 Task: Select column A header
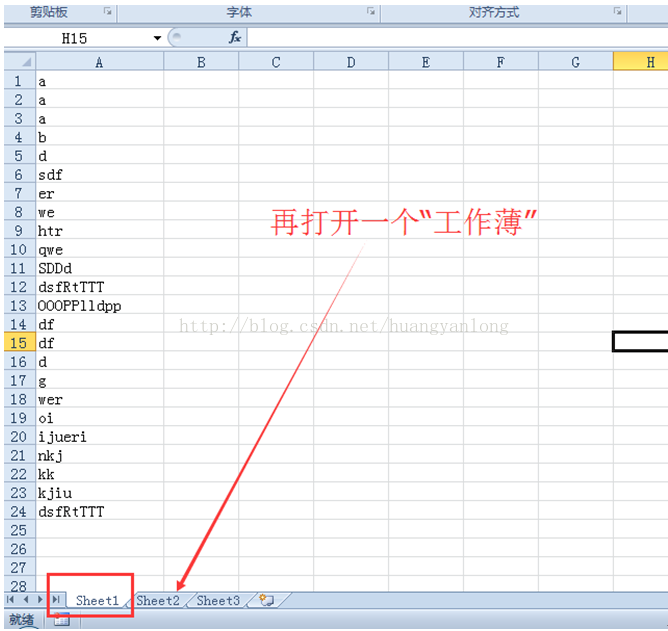[x=100, y=62]
